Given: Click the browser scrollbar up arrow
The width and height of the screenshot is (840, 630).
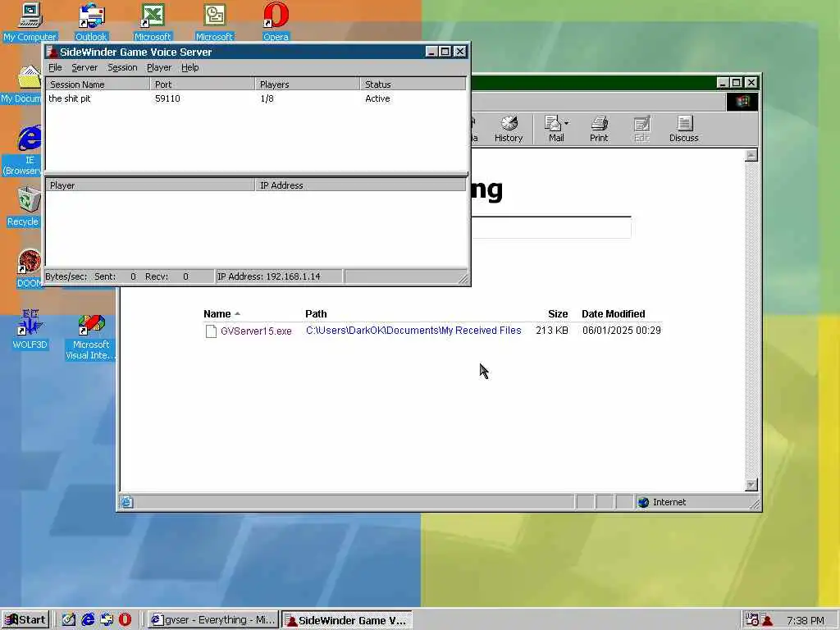Looking at the screenshot, I should (x=751, y=155).
